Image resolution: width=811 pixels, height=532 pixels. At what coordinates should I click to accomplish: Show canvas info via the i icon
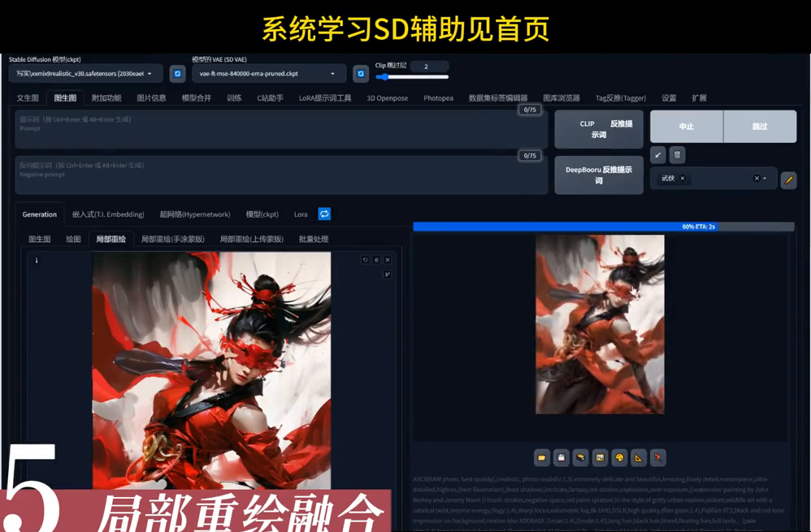pyautogui.click(x=37, y=261)
